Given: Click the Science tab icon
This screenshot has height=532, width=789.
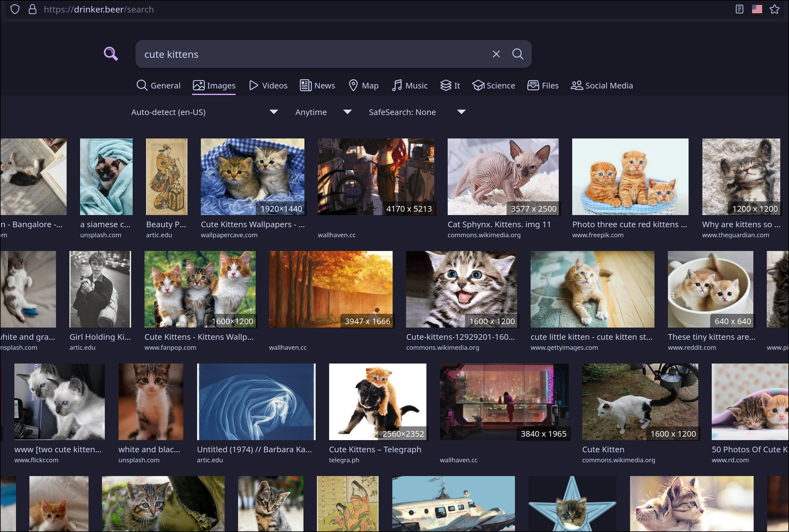Looking at the screenshot, I should point(478,85).
